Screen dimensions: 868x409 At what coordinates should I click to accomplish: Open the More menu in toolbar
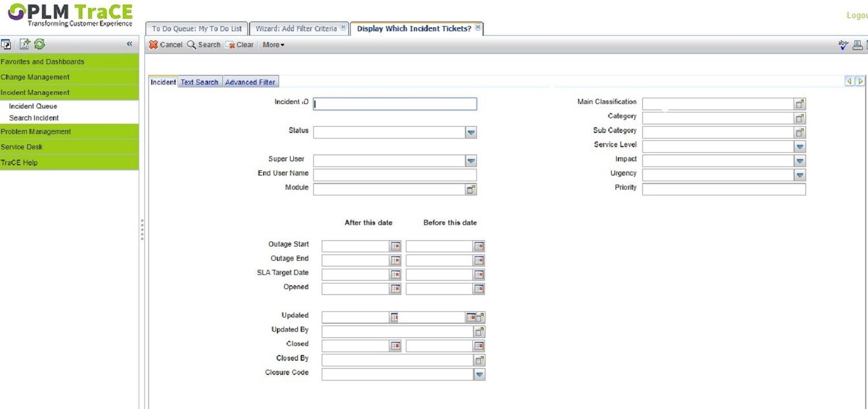pyautogui.click(x=273, y=45)
